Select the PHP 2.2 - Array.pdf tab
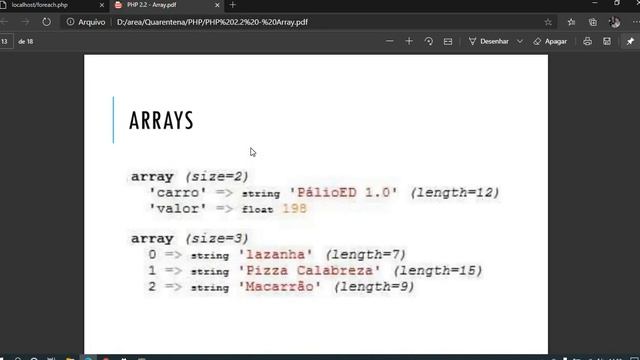The width and height of the screenshot is (640, 360). 167,5
